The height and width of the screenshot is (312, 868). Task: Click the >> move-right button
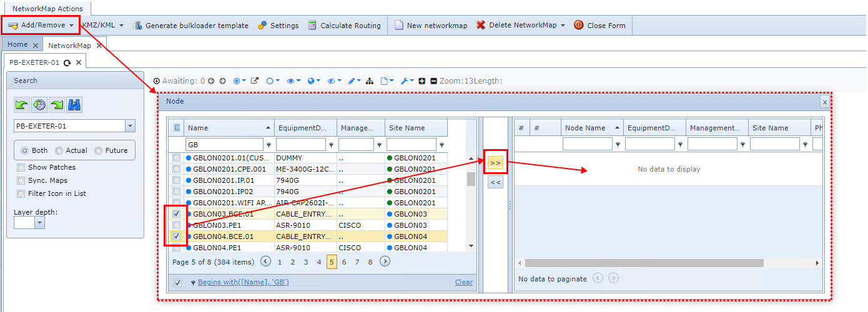495,163
